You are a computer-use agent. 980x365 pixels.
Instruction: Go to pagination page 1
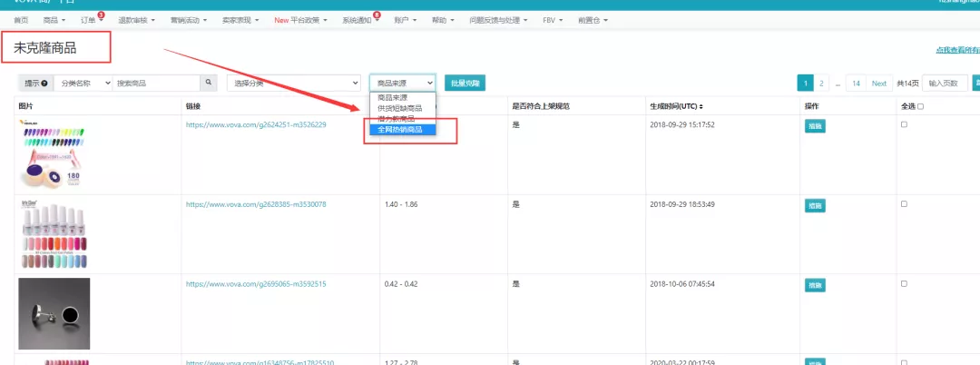(806, 84)
